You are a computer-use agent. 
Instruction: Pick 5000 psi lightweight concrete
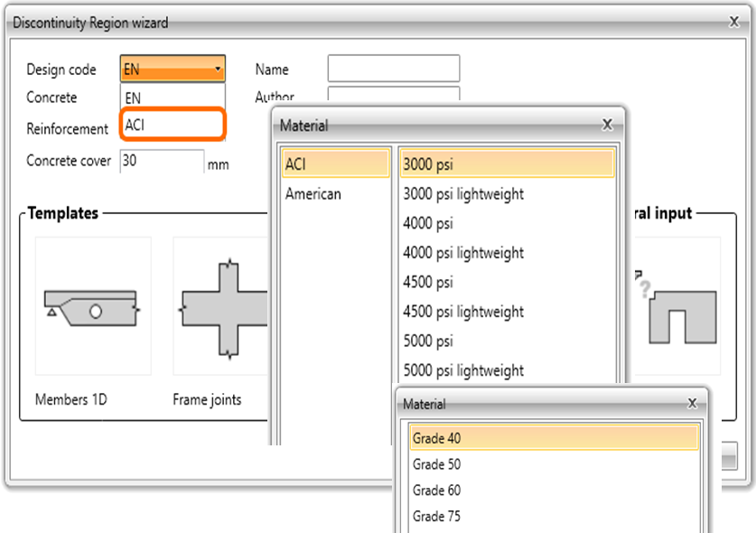[x=507, y=370]
